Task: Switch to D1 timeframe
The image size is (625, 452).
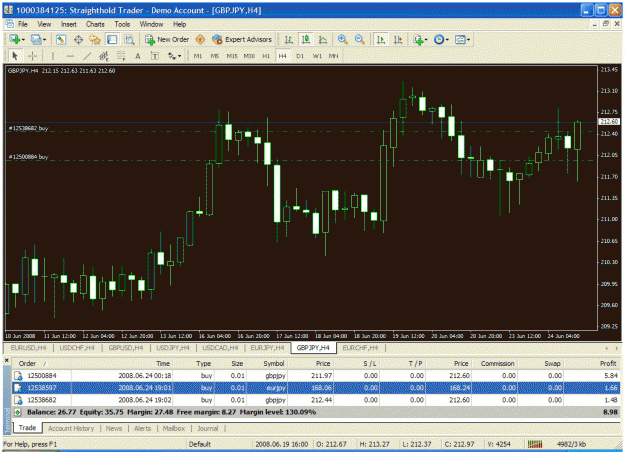Action: pos(300,56)
